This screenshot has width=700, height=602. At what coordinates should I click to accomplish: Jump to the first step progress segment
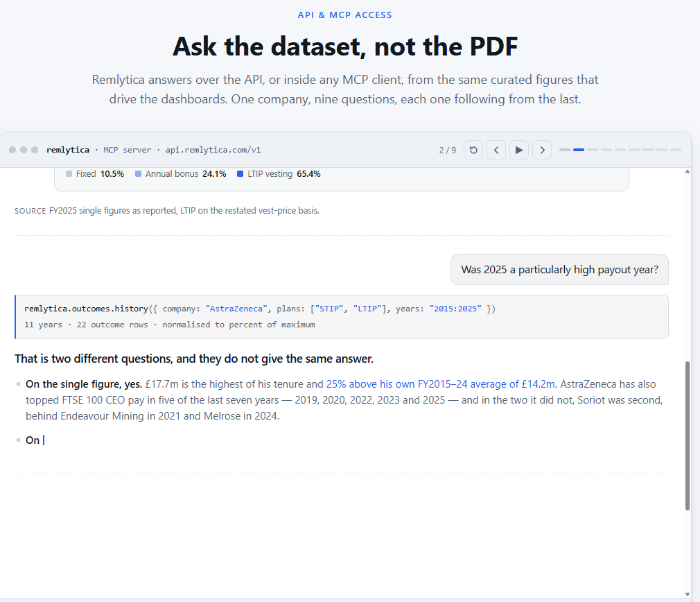click(565, 150)
